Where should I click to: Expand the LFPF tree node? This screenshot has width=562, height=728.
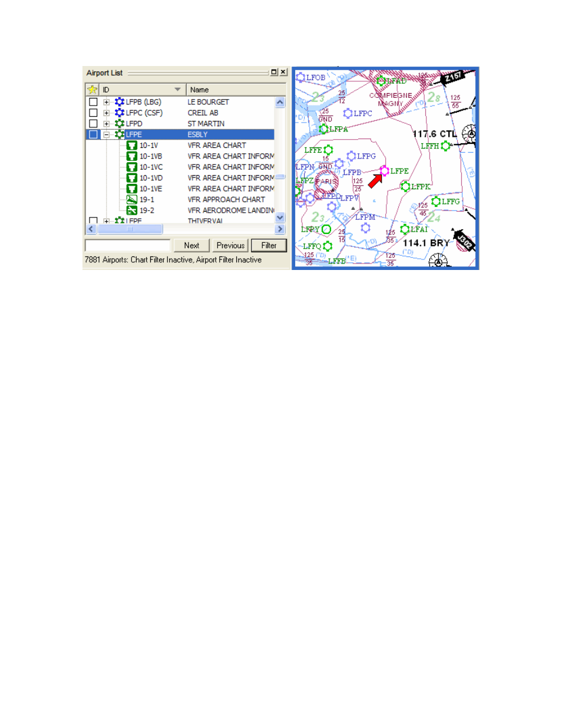coord(107,222)
